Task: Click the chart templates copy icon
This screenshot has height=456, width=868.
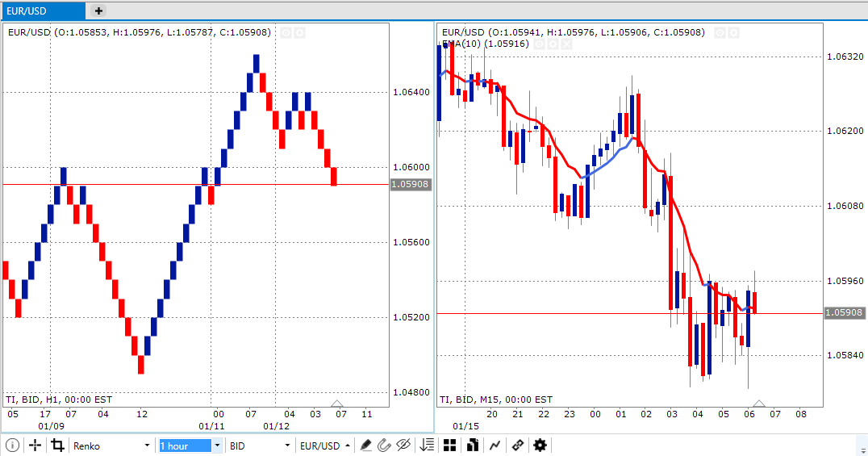Action: [472, 446]
